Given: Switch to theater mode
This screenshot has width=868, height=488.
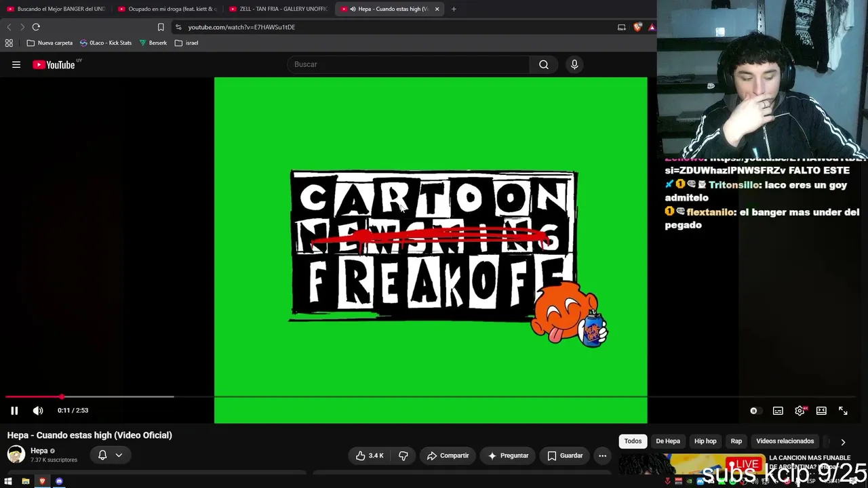Looking at the screenshot, I should click(x=821, y=411).
